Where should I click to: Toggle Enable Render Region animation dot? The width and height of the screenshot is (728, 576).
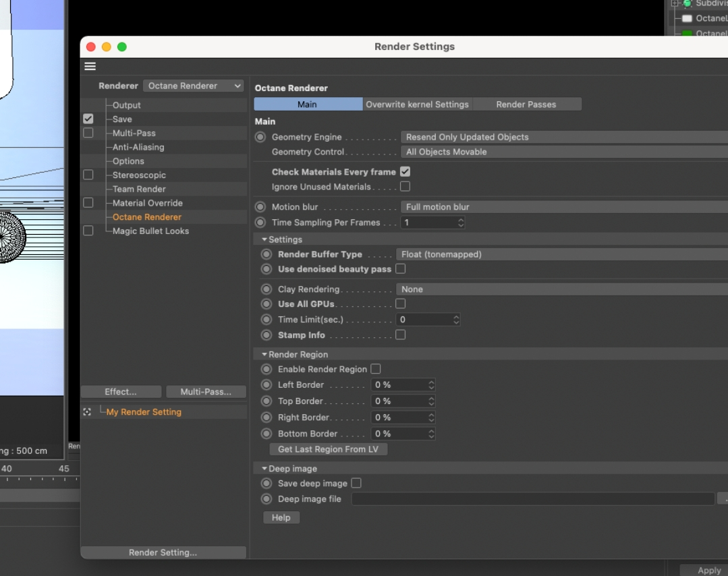pyautogui.click(x=267, y=370)
